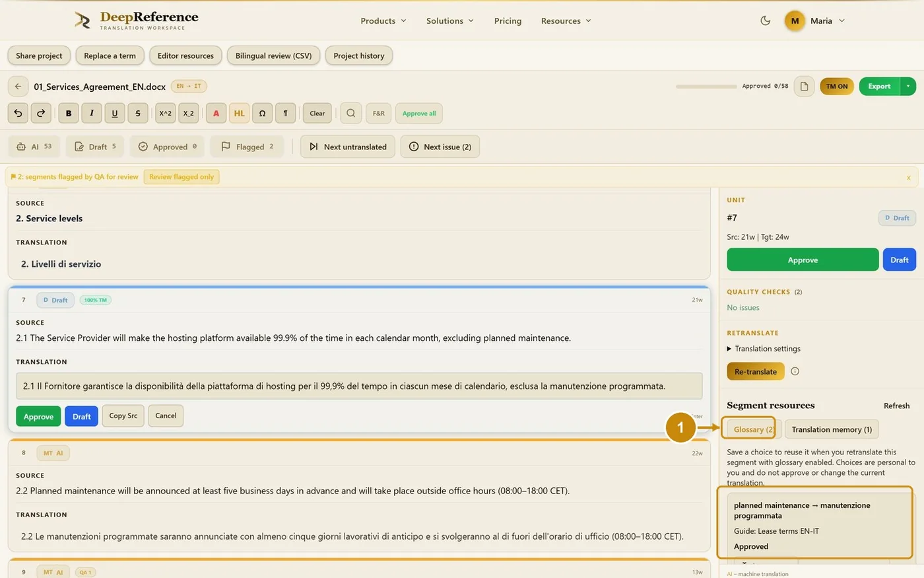924x578 pixels.
Task: Jump to Next untranslated segment
Action: point(348,147)
